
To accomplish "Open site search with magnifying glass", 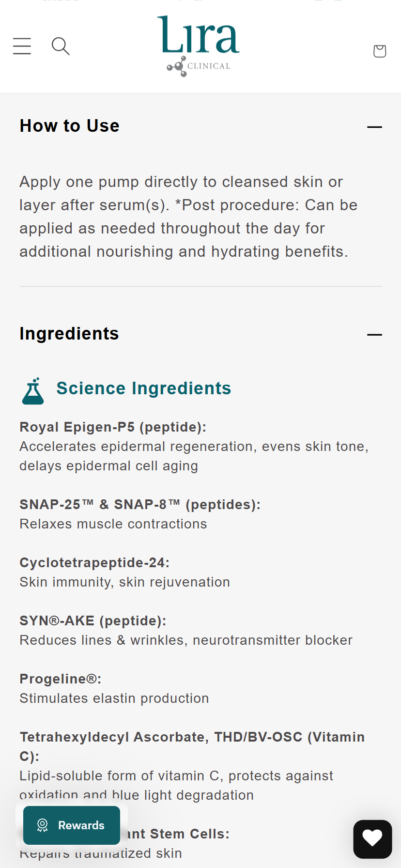I will click(61, 46).
